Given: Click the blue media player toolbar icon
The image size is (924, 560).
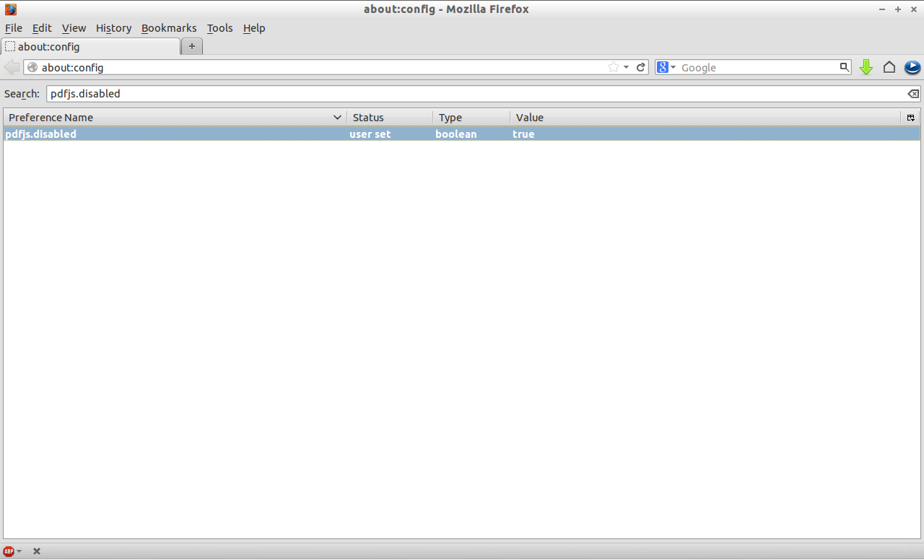Looking at the screenshot, I should [912, 67].
